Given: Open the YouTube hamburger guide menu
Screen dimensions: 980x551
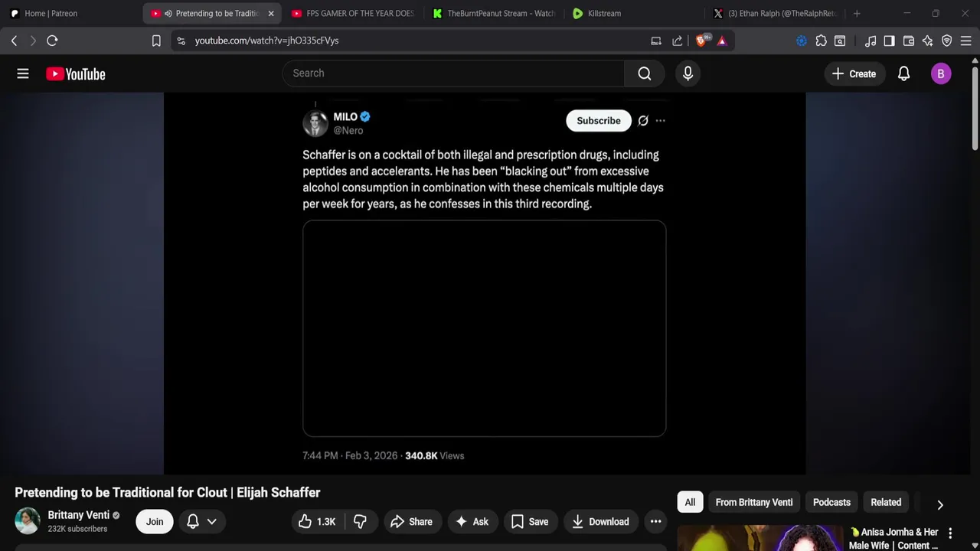Looking at the screenshot, I should coord(23,73).
